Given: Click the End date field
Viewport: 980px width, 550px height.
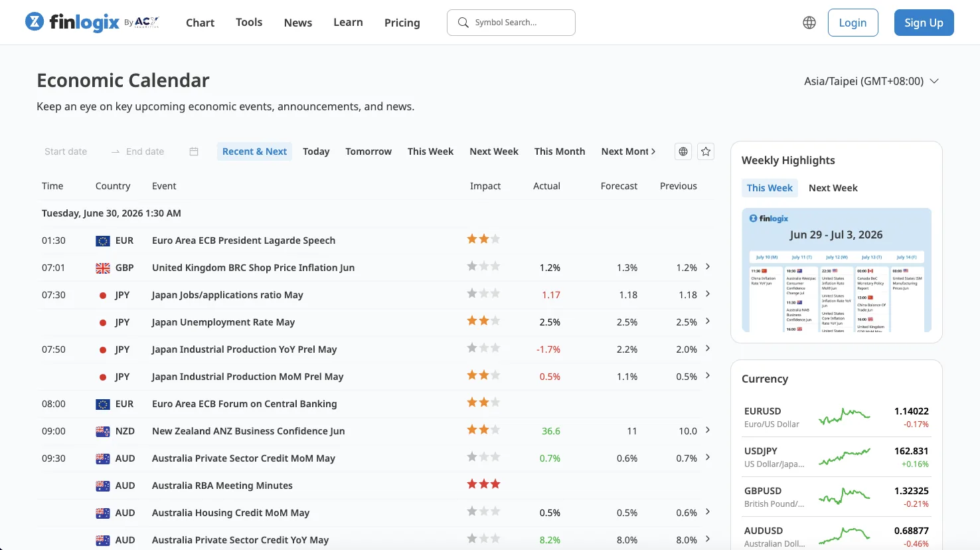Looking at the screenshot, I should click(145, 151).
